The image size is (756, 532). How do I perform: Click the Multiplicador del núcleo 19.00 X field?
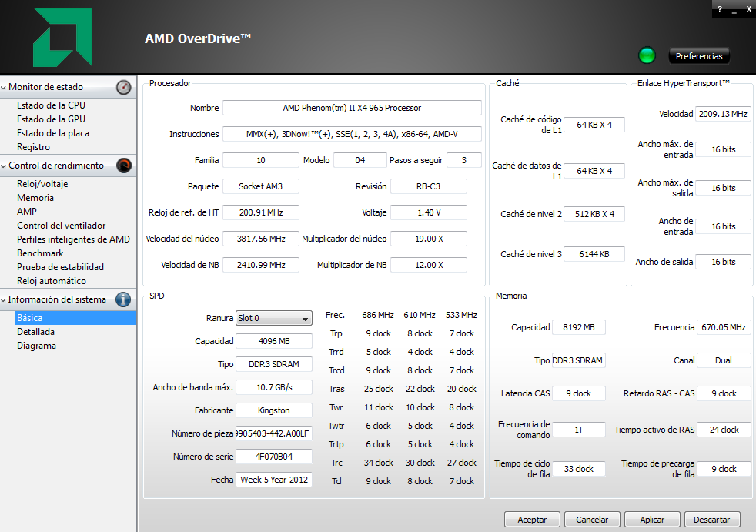pyautogui.click(x=429, y=239)
